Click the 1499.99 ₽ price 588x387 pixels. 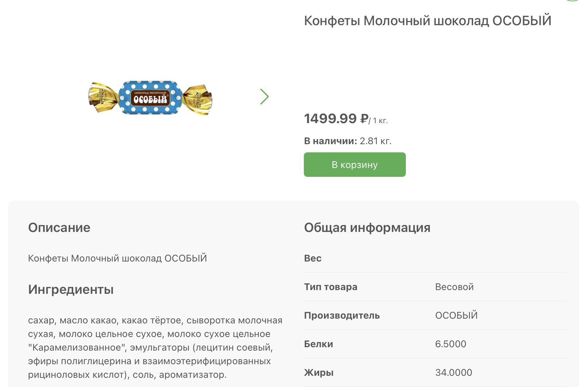336,119
